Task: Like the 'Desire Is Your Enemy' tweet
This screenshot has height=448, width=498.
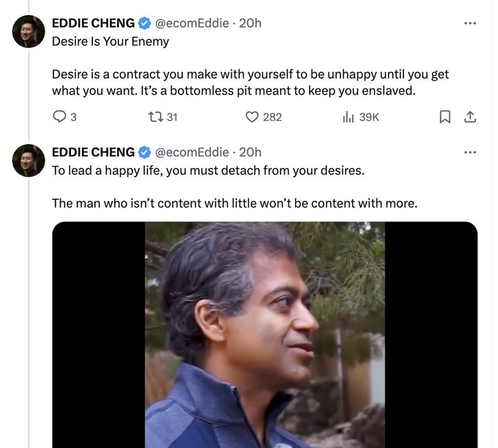Action: tap(252, 117)
